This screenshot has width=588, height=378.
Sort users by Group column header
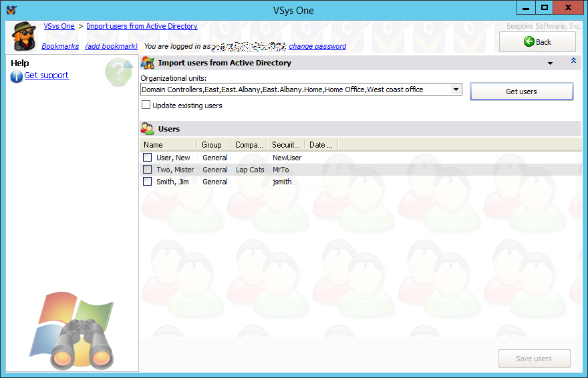click(212, 145)
